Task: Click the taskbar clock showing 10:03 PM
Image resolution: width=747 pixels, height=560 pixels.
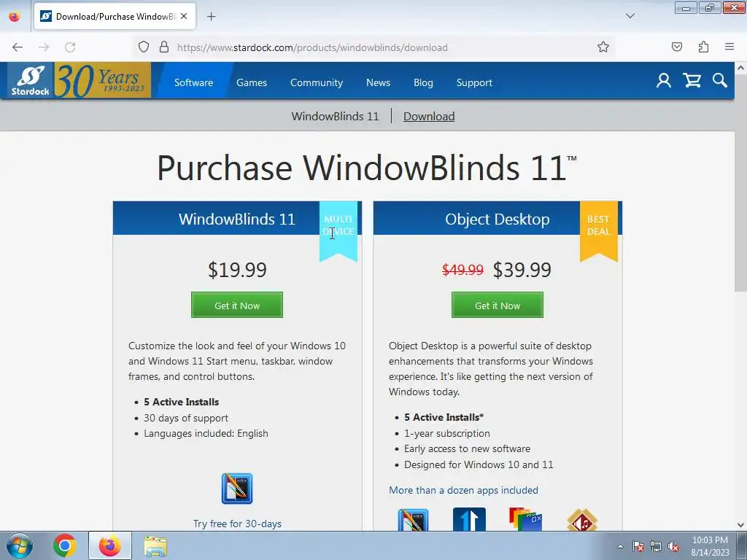Action: pos(710,546)
